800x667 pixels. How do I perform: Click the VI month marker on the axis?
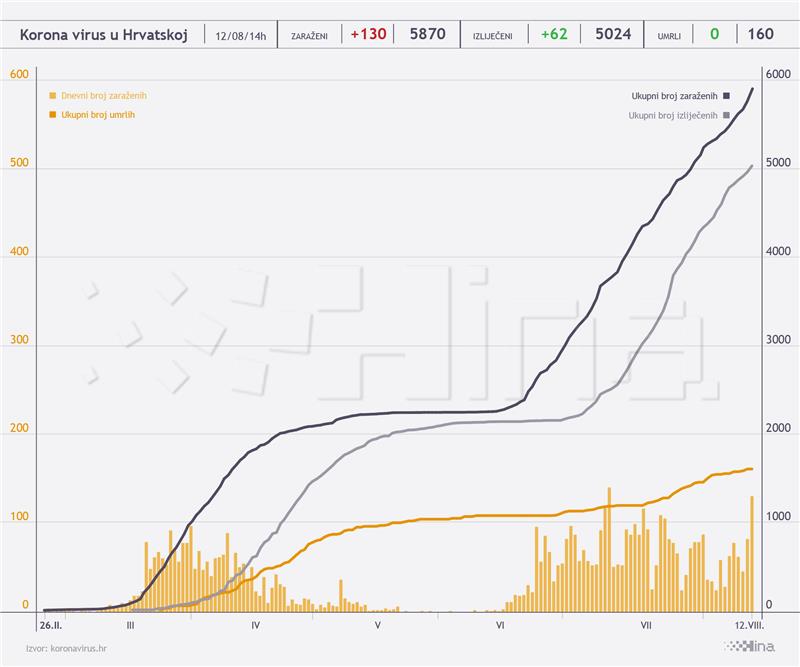(500, 625)
